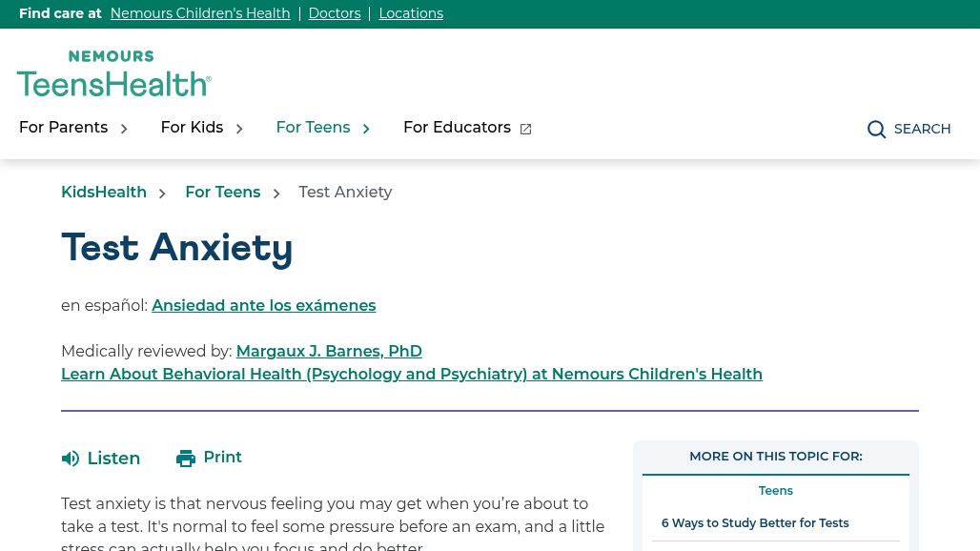
Task: Open the For Educators menu item
Action: (x=457, y=128)
